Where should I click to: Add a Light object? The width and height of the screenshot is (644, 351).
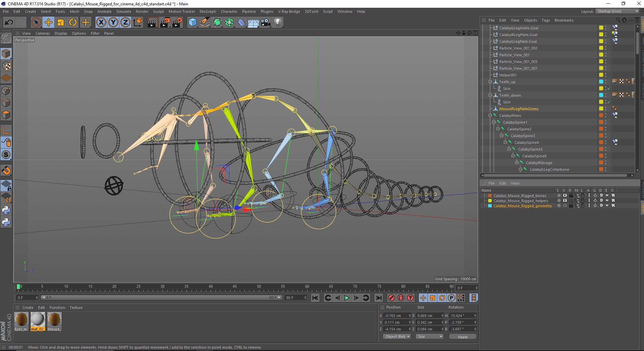point(278,23)
